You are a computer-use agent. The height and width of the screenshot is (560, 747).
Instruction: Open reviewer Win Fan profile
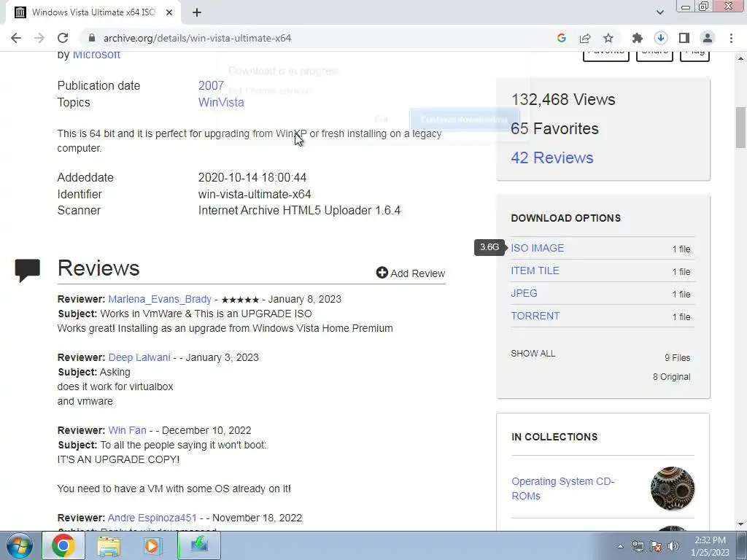point(127,430)
